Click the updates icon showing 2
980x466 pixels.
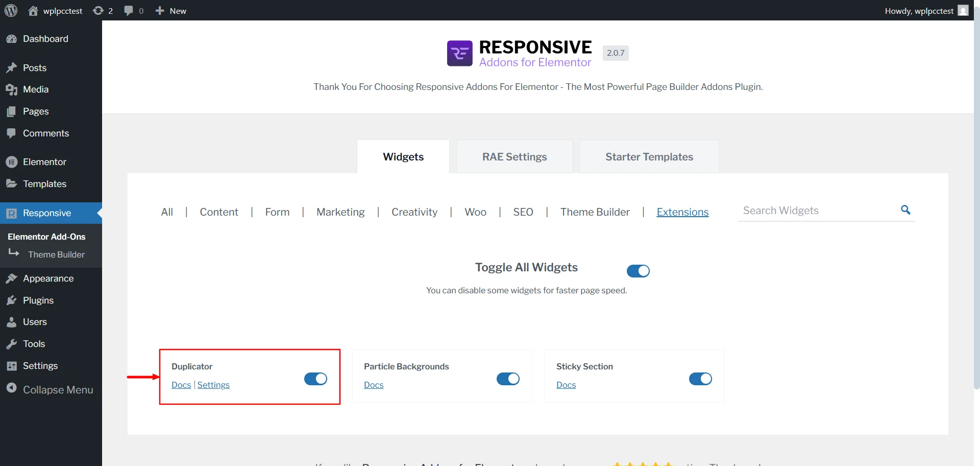98,11
